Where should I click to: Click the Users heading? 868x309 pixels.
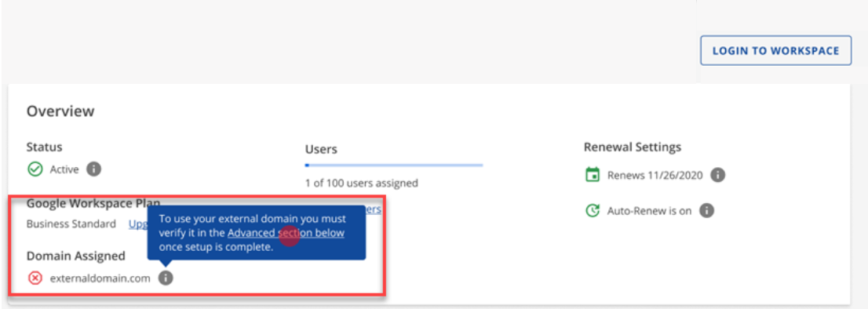321,149
